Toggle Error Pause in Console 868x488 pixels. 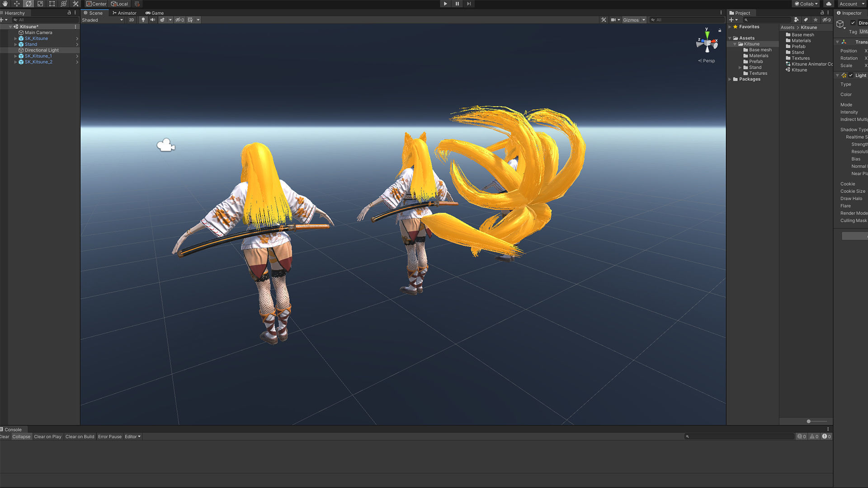pyautogui.click(x=110, y=436)
